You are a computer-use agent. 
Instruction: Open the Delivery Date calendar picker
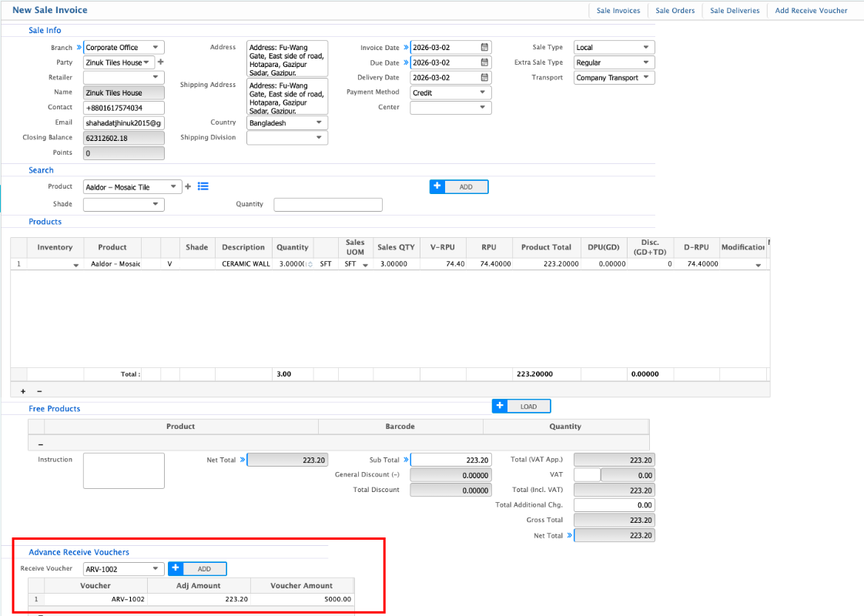pyautogui.click(x=484, y=78)
